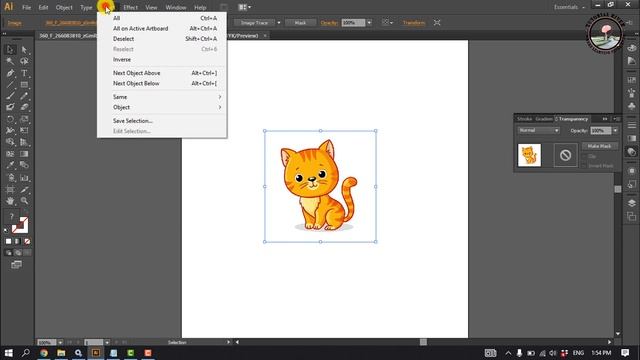Select the Pencil tool
The width and height of the screenshot is (640, 360).
tap(24, 96)
